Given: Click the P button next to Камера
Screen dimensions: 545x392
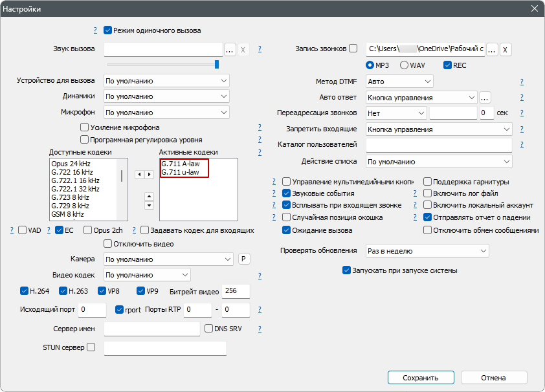Looking at the screenshot, I should click(244, 259).
